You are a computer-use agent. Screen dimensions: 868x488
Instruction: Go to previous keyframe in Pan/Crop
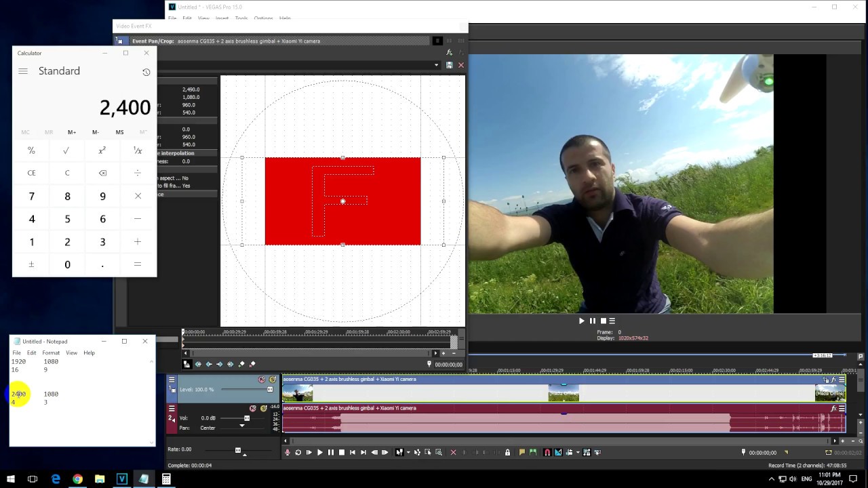point(209,365)
